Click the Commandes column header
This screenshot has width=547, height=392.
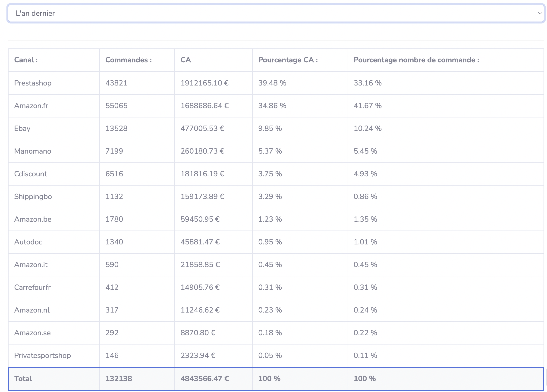(129, 60)
